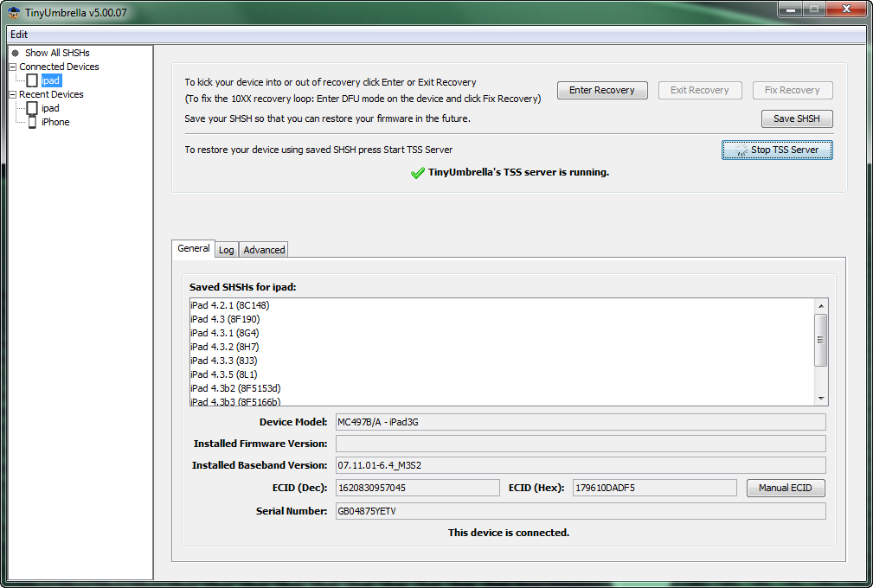Open the Edit menu

[x=19, y=35]
